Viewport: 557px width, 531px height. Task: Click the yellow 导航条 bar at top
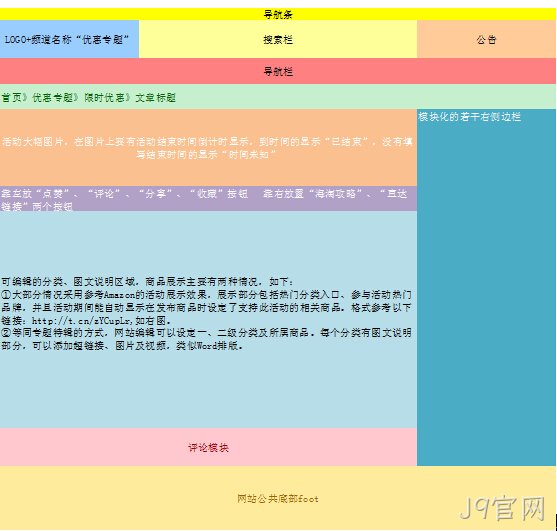click(x=278, y=14)
